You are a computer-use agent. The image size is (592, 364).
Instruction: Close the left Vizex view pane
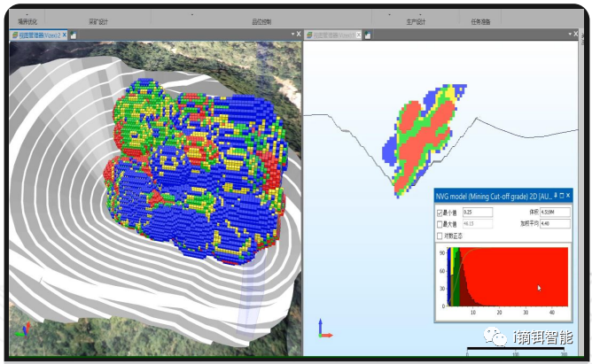[299, 35]
